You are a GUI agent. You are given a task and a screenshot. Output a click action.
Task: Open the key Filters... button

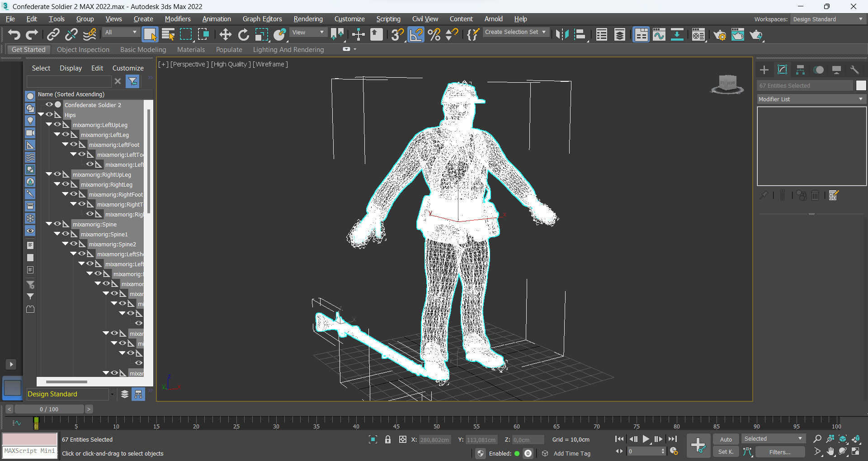tap(780, 452)
